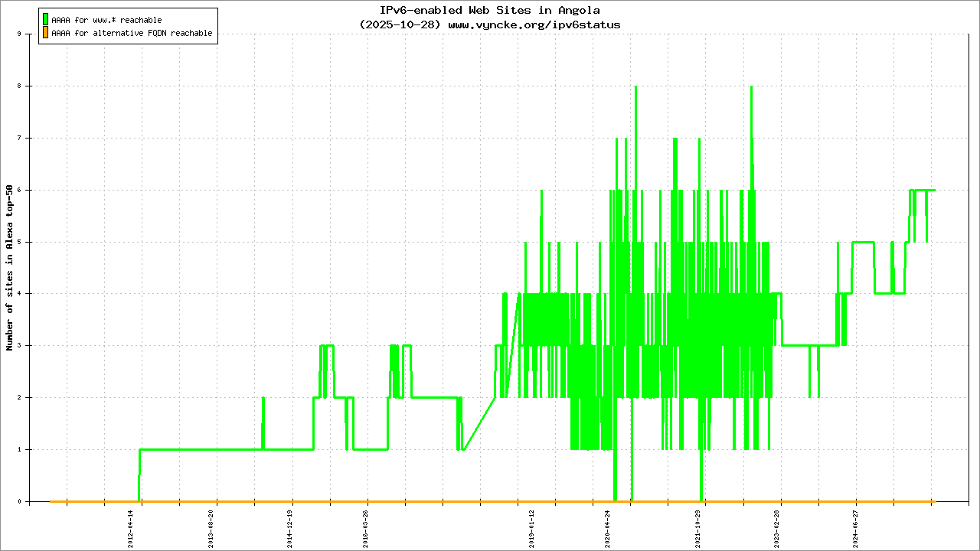Click the orange legend color swatch
The width and height of the screenshot is (980, 551).
(x=45, y=33)
